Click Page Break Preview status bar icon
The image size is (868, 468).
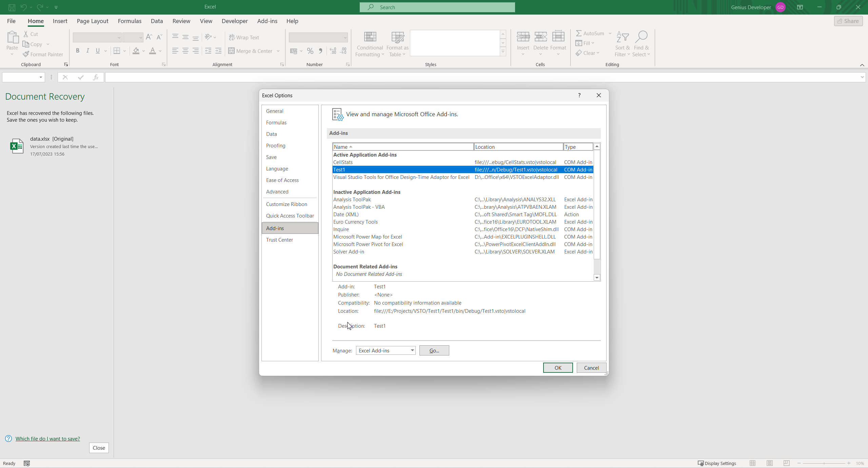786,463
